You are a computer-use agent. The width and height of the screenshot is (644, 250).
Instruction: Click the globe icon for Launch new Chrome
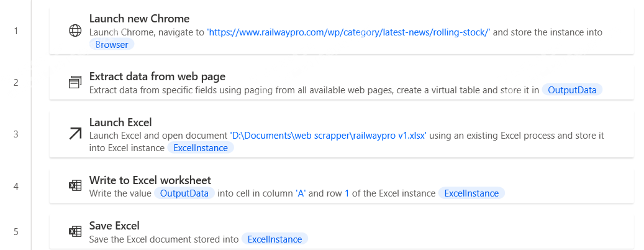point(75,31)
